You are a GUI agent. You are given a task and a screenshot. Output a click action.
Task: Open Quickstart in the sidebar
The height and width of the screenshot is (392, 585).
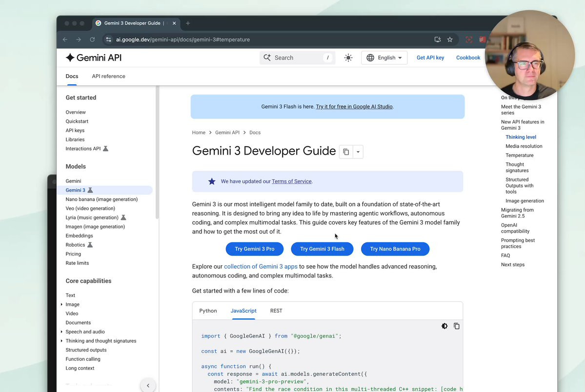pyautogui.click(x=77, y=121)
